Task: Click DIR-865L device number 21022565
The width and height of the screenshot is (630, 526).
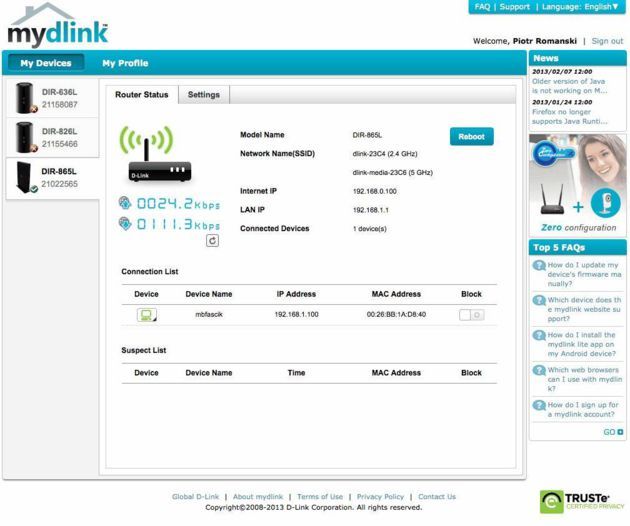Action: click(x=59, y=184)
